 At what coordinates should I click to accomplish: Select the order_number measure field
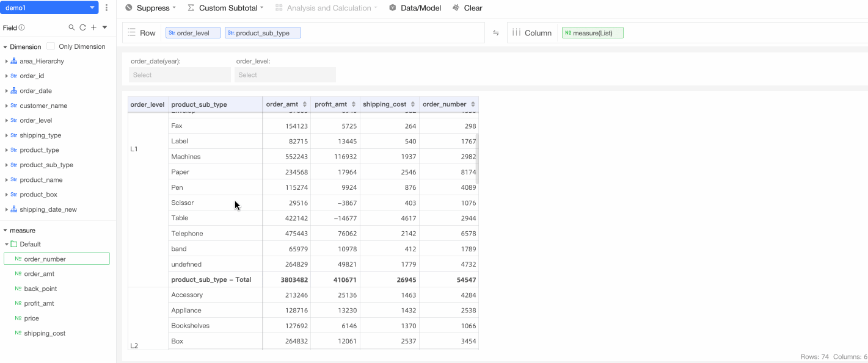(57, 259)
